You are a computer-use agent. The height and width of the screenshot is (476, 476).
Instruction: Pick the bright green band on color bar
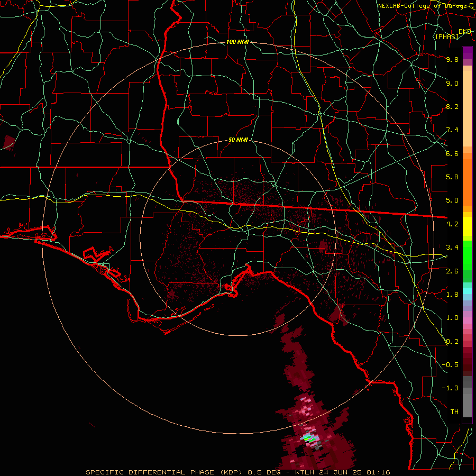pos(467,255)
